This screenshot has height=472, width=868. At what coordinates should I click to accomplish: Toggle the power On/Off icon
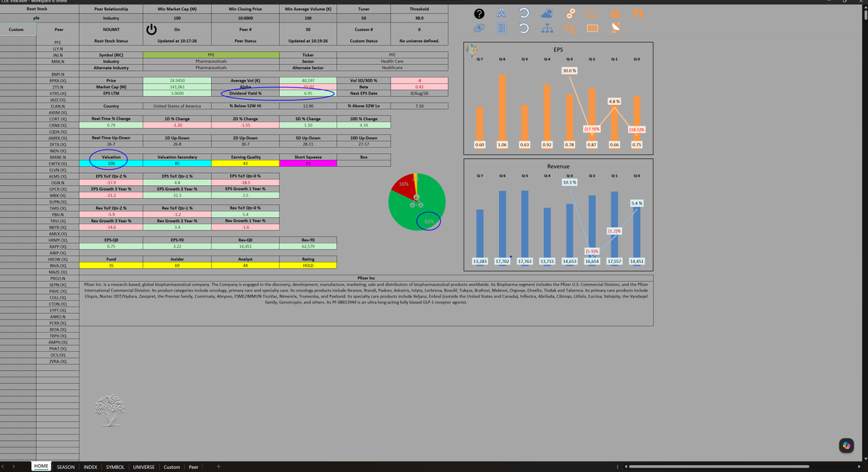152,29
